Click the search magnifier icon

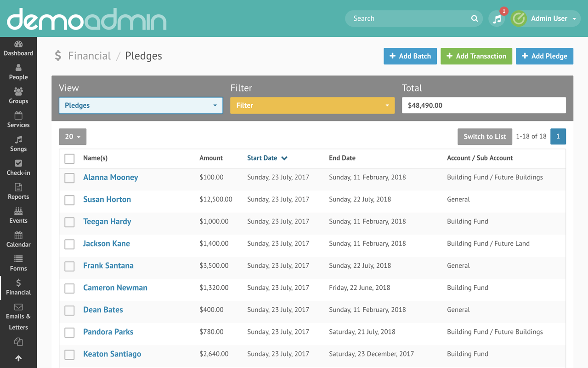click(x=475, y=18)
